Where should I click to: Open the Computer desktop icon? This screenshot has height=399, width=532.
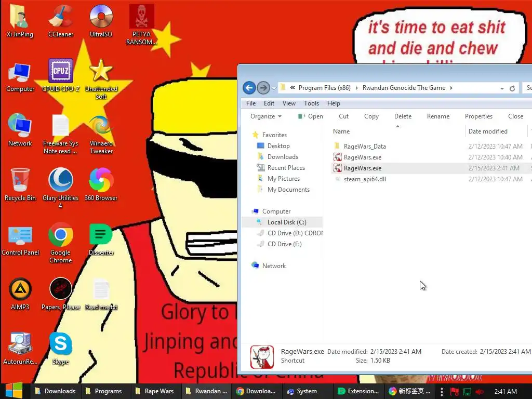pos(20,76)
